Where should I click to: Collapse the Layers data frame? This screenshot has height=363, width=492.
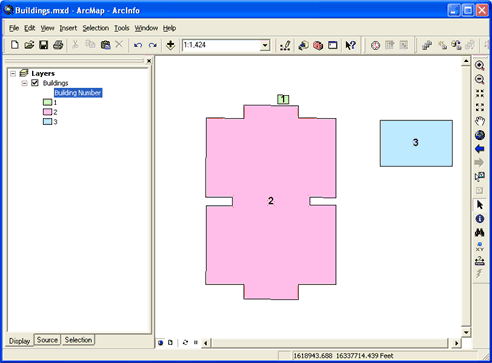click(13, 73)
